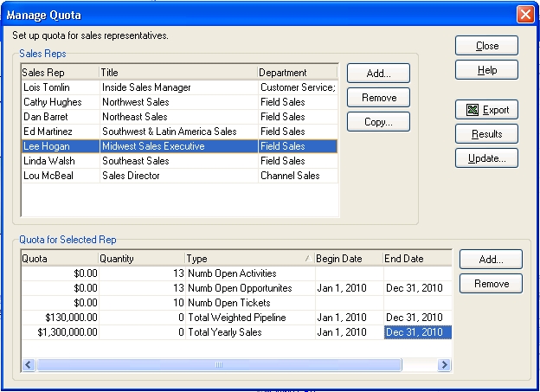Sort by the Title column header
540x392 pixels.
click(x=178, y=73)
